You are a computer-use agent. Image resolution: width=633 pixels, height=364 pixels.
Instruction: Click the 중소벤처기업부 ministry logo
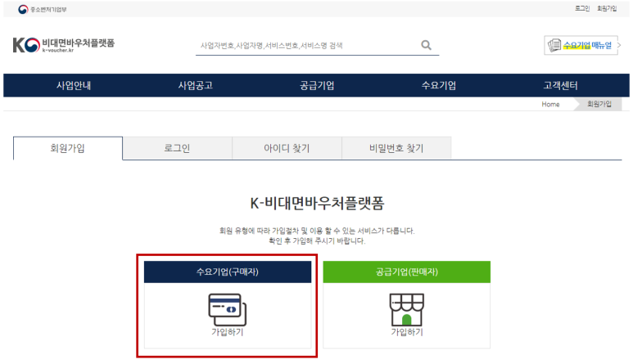coord(43,9)
